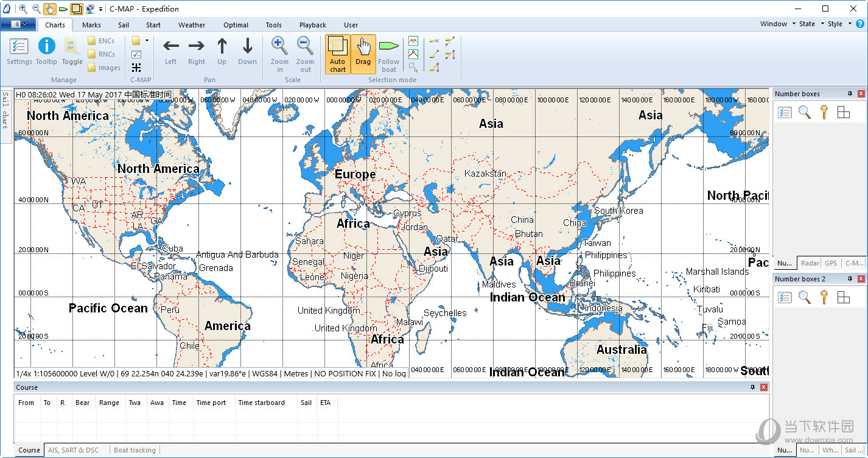Open quick access toolbar customize arrow
The image size is (868, 458).
click(x=101, y=9)
